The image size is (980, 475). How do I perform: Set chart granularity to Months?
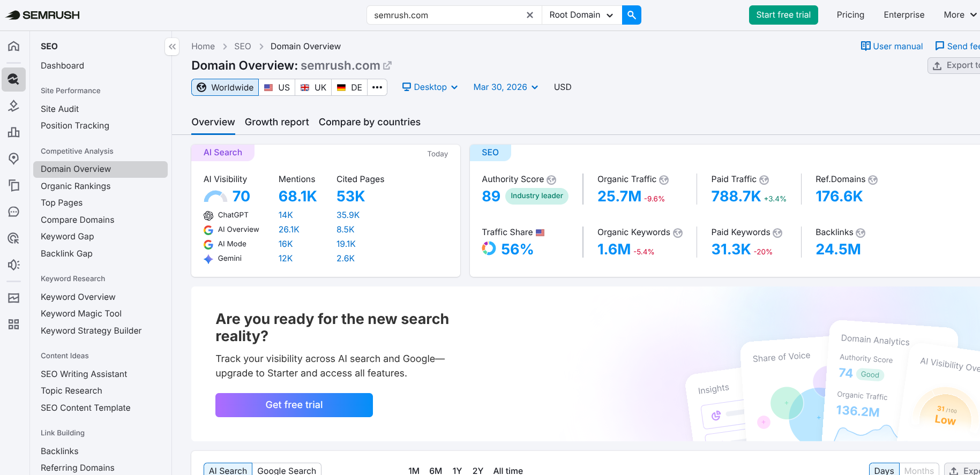pyautogui.click(x=919, y=470)
